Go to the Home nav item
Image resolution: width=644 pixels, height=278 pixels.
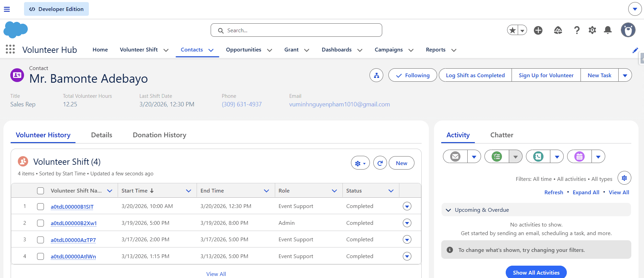click(x=100, y=50)
